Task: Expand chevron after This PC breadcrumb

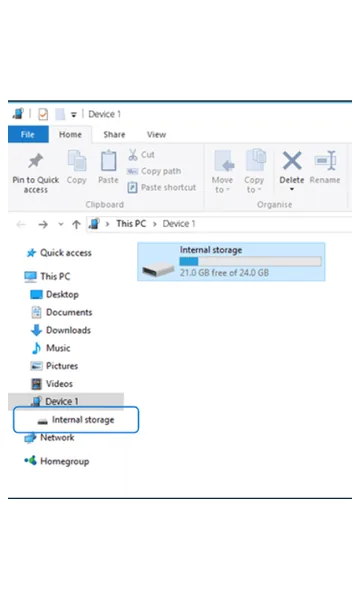Action: pyautogui.click(x=155, y=224)
